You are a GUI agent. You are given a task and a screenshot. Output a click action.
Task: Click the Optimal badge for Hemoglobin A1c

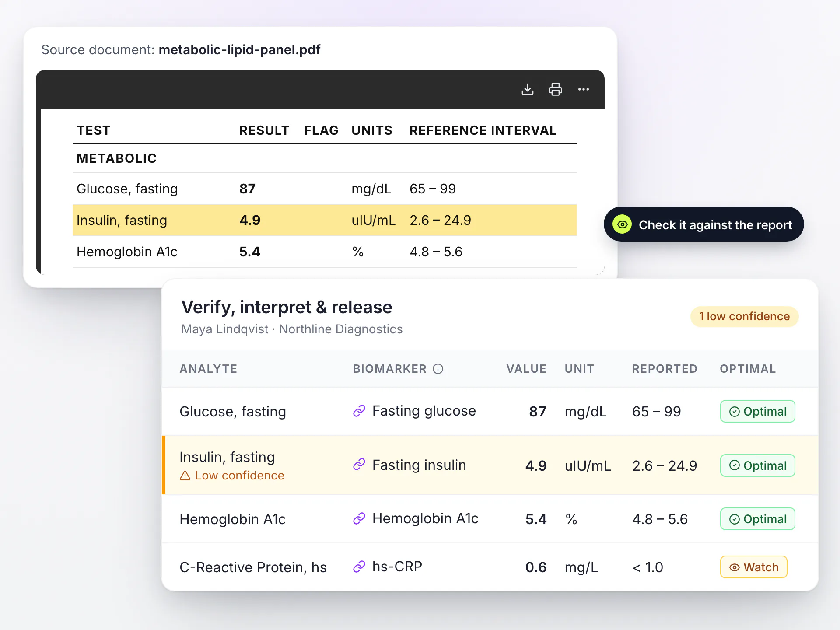757,519
